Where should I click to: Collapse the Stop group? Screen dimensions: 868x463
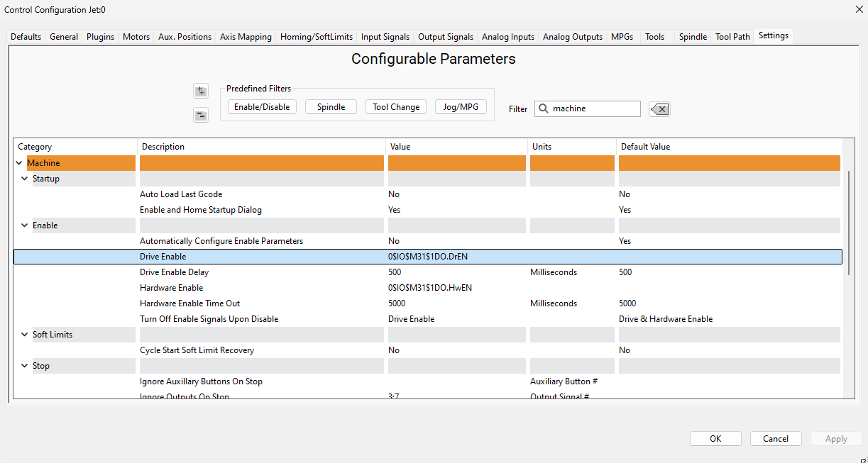(25, 366)
